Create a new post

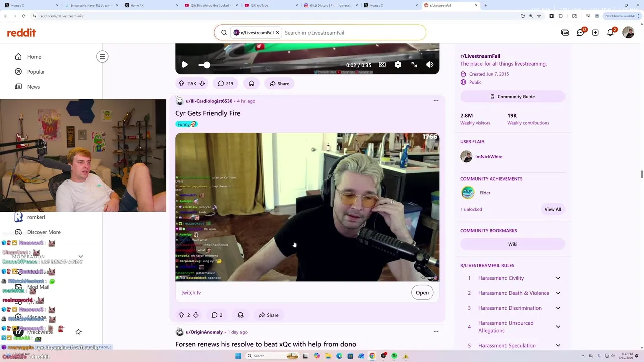click(595, 33)
